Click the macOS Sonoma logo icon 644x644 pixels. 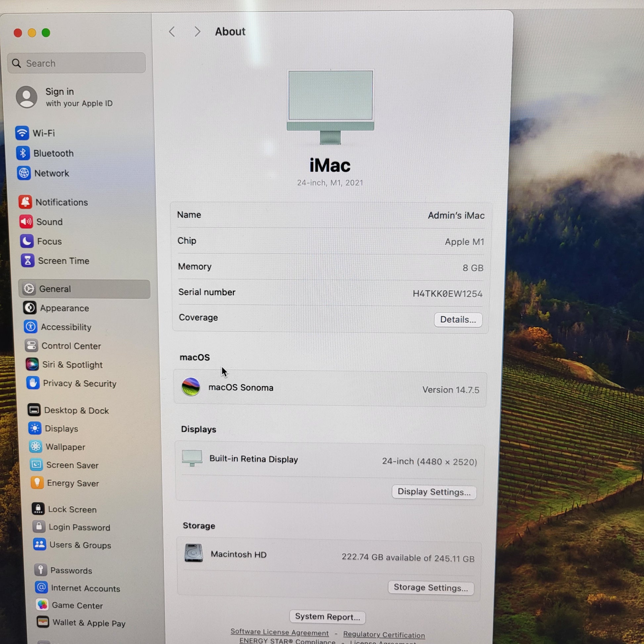191,387
